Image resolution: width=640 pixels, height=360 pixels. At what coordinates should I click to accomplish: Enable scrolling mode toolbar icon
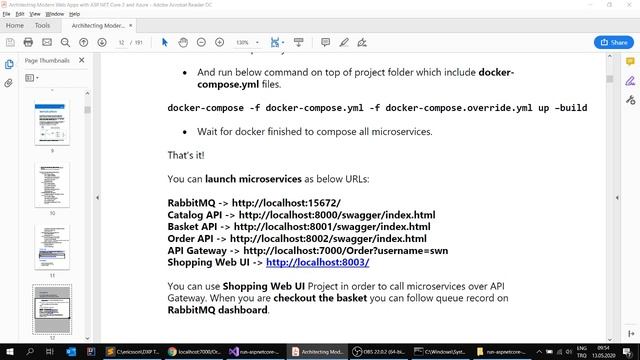[299, 42]
